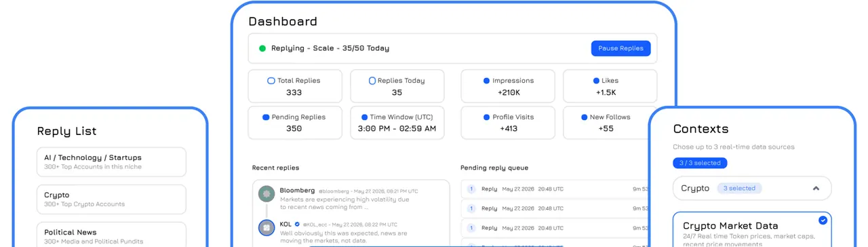Click the Contexts panel heading
This screenshot has height=247, width=868.
pyautogui.click(x=701, y=128)
